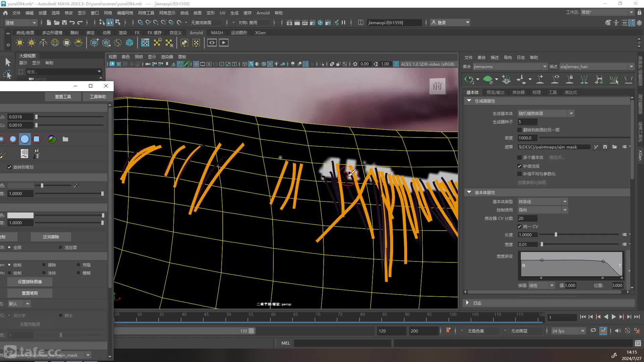This screenshot has width=644, height=362.
Task: Click the XGen preview update eye icon
Action: tap(469, 79)
